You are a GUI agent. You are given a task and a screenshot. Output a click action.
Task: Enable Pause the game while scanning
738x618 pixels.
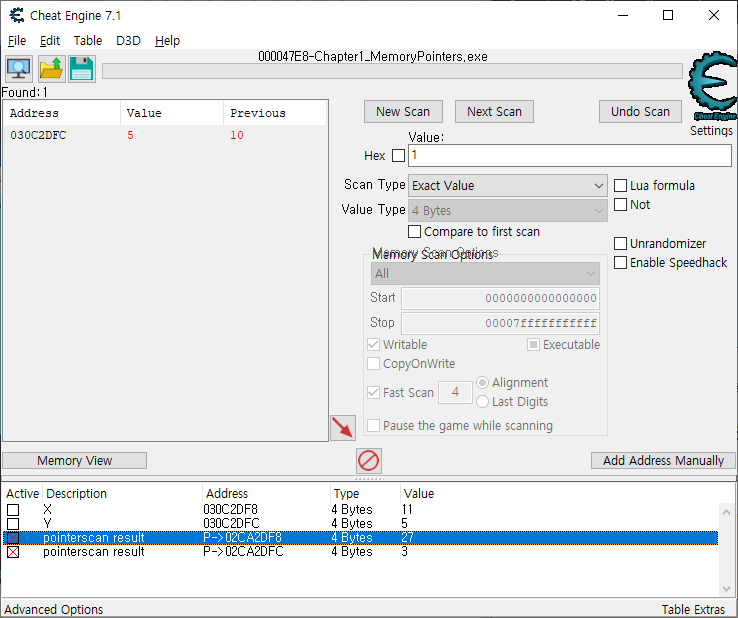click(373, 425)
